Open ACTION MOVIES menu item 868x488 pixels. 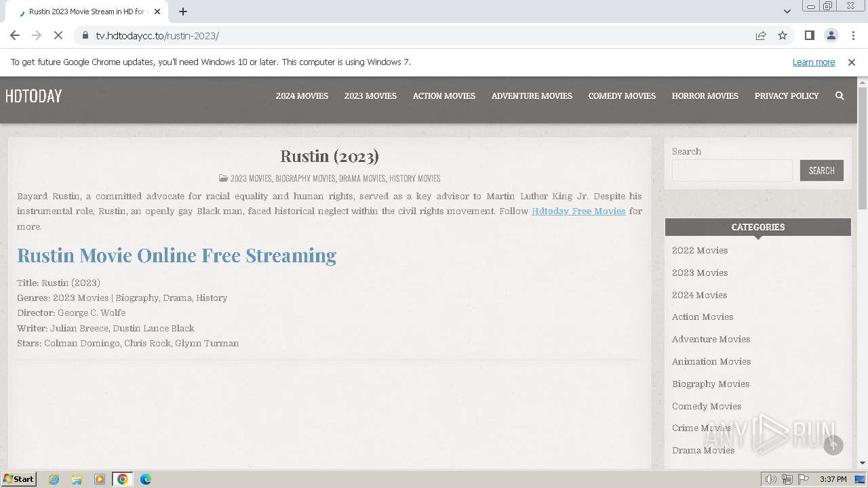click(444, 96)
